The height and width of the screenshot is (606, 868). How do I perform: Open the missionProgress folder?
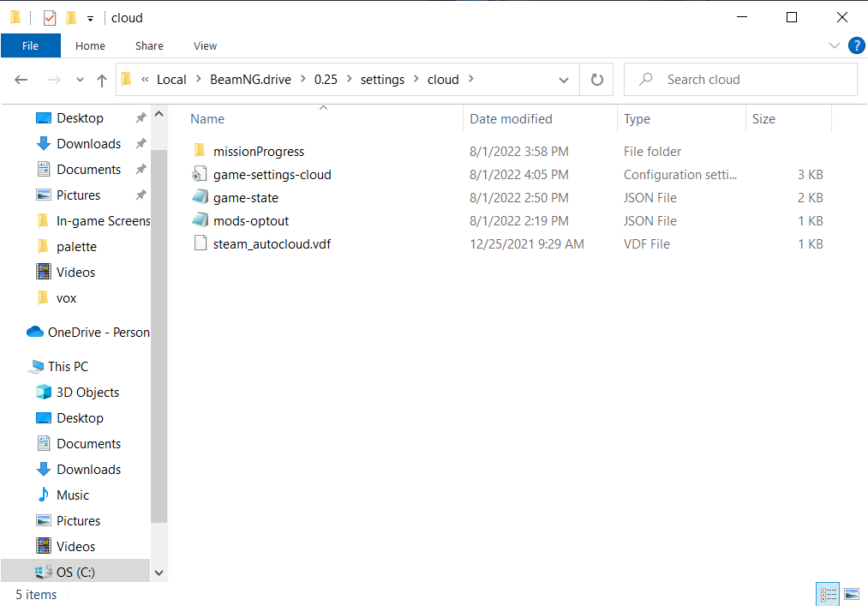(x=258, y=152)
